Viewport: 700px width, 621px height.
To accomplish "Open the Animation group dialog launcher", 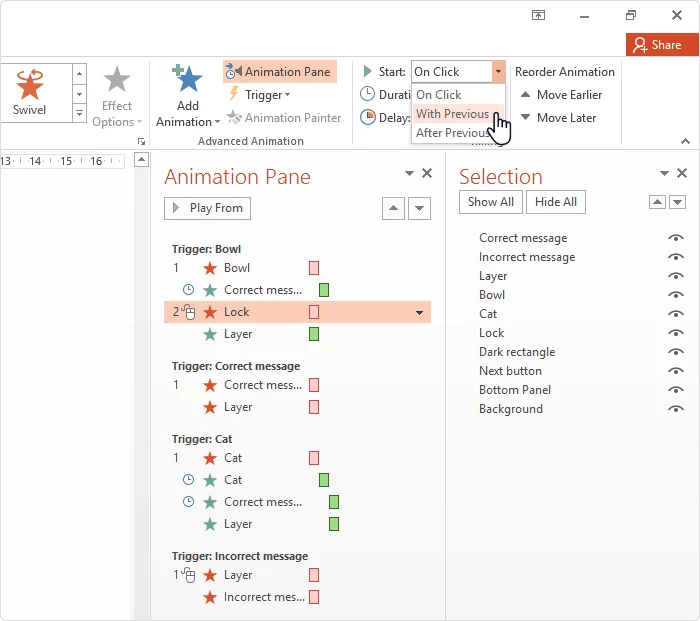I will pos(142,142).
